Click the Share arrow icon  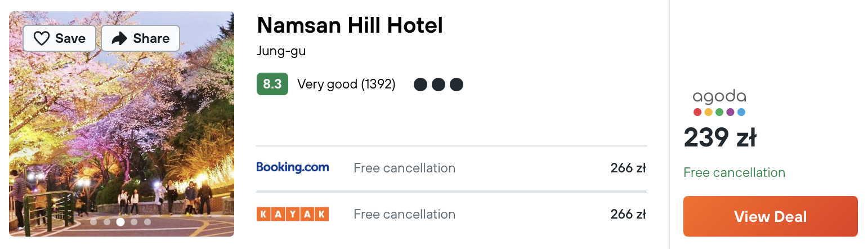click(x=119, y=38)
